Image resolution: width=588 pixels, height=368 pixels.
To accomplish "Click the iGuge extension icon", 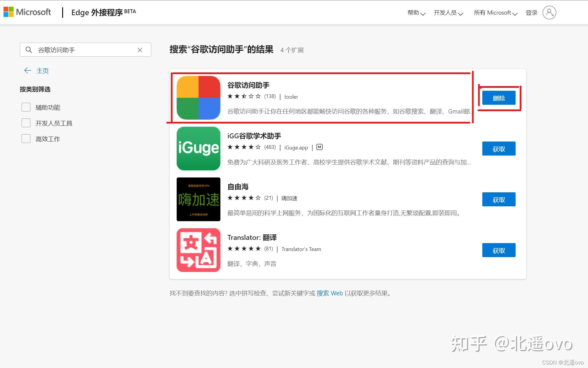I will (x=199, y=149).
